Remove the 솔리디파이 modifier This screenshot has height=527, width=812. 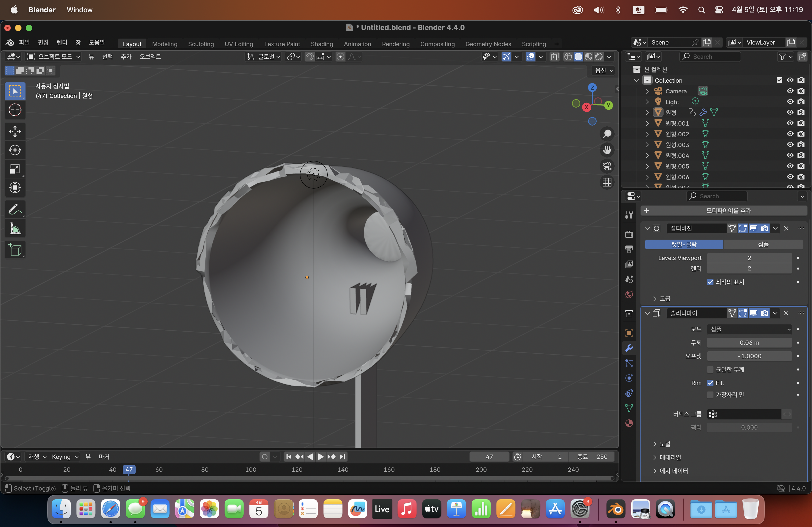[x=786, y=313]
